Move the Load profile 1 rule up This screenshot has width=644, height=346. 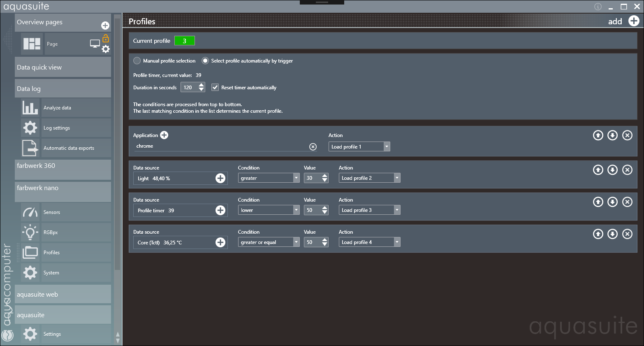click(598, 135)
